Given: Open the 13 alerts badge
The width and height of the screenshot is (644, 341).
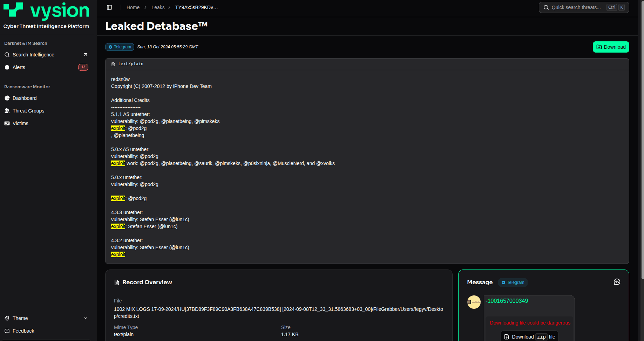Looking at the screenshot, I should pyautogui.click(x=83, y=67).
